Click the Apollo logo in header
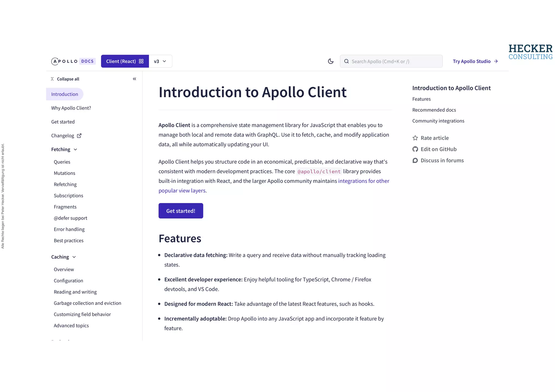 [x=64, y=61]
